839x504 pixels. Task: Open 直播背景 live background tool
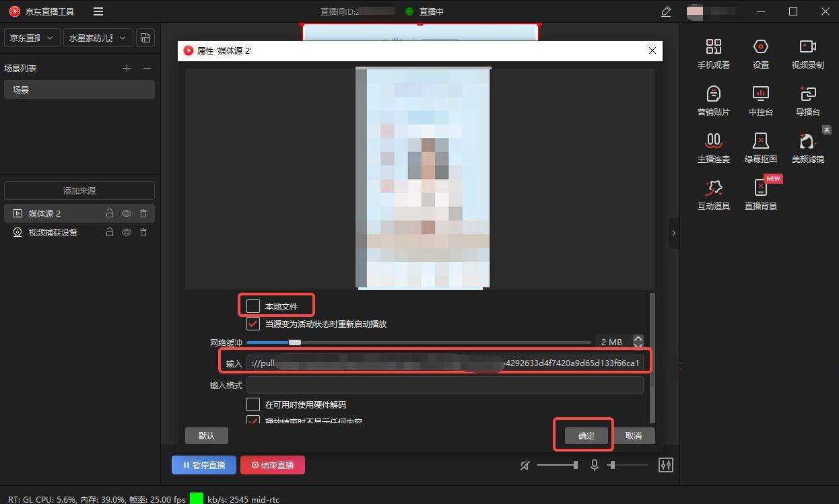point(761,195)
